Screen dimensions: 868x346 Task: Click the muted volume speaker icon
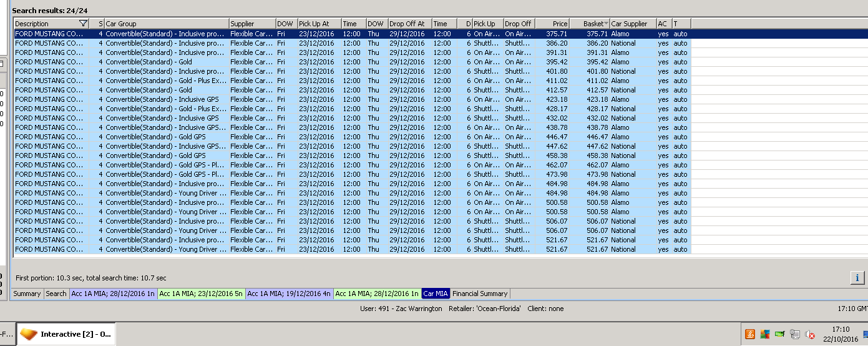(810, 334)
